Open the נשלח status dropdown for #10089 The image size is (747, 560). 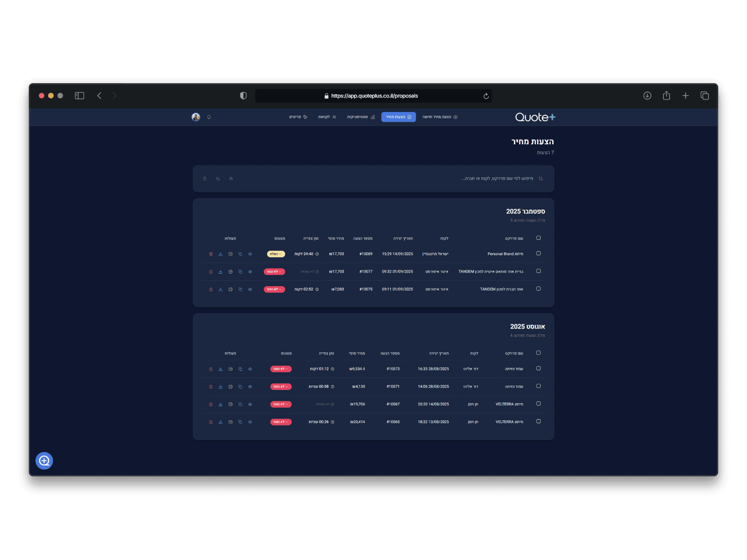276,254
